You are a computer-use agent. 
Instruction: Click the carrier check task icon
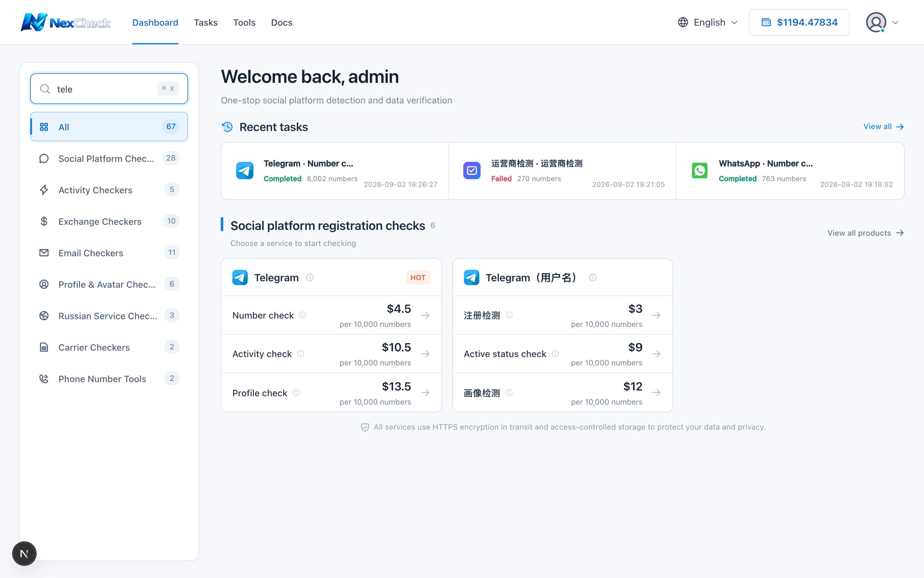click(472, 171)
